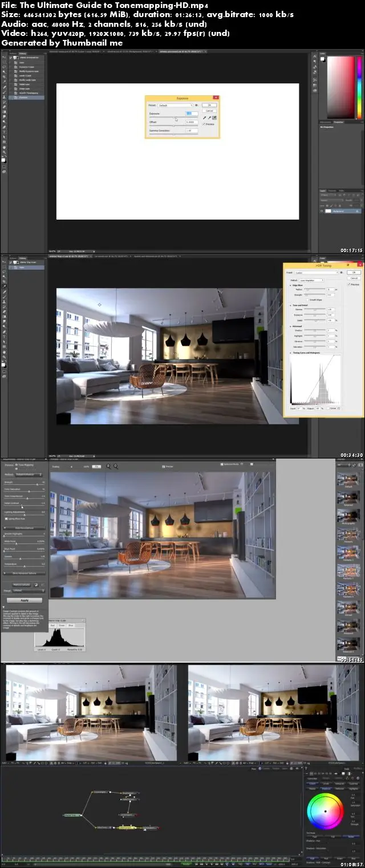Image resolution: width=365 pixels, height=868 pixels.
Task: Open the Channels tab beside Layers
Action: [x=332, y=190]
